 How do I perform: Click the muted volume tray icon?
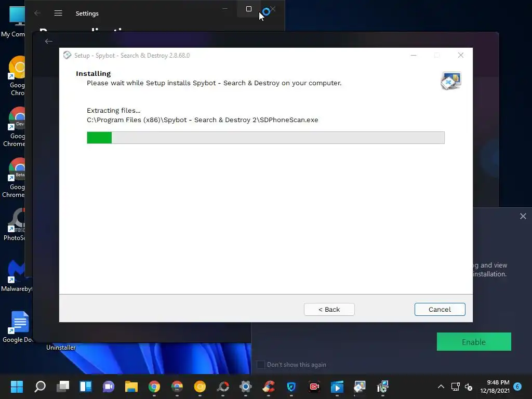pos(469,387)
